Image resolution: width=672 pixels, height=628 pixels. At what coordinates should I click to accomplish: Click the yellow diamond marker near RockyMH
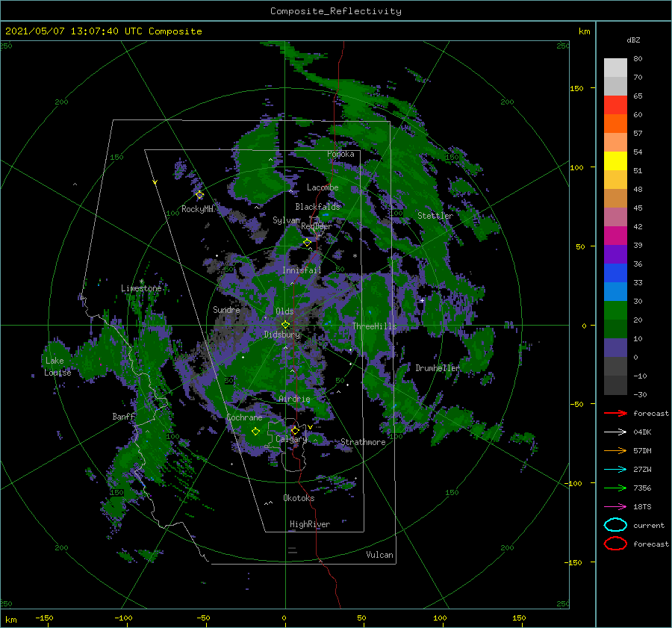pyautogui.click(x=199, y=195)
